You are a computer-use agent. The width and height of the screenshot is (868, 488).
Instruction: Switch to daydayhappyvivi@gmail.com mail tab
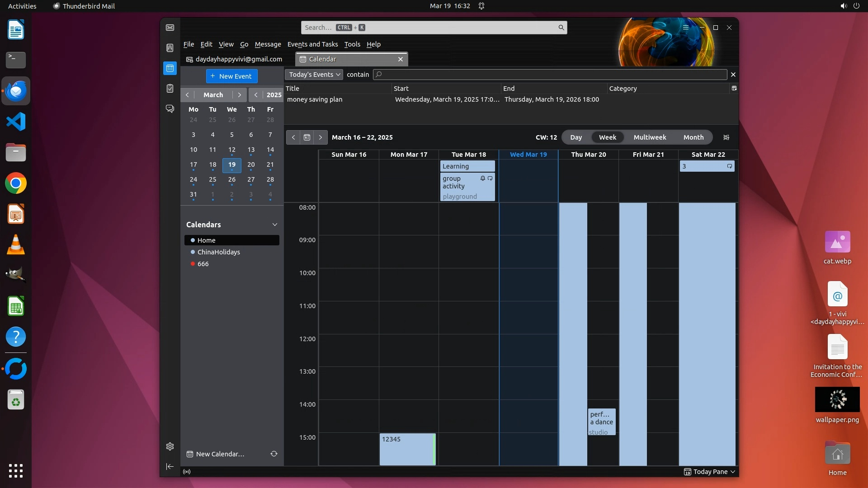pyautogui.click(x=234, y=59)
